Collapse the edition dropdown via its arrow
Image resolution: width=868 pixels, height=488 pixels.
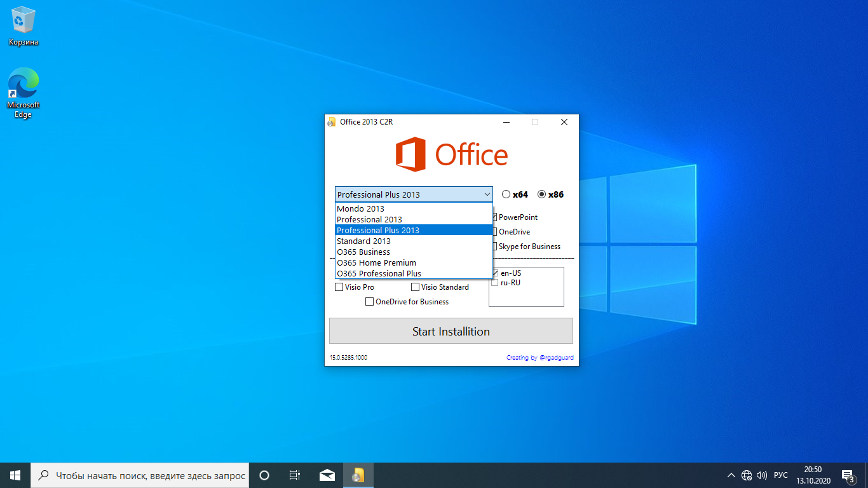[487, 194]
